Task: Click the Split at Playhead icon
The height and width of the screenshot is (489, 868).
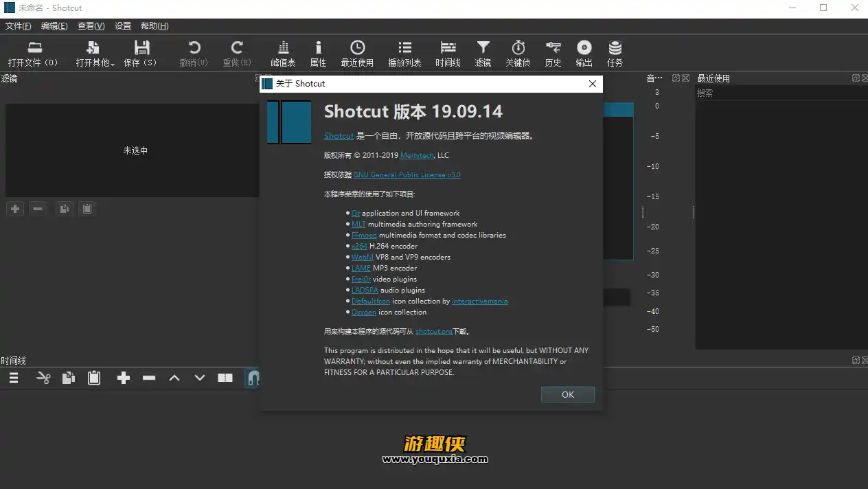Action: pos(225,378)
